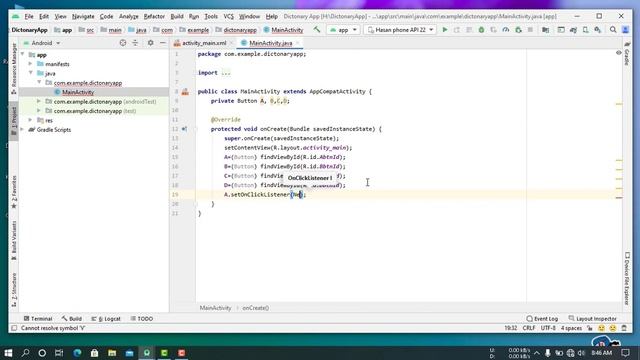This screenshot has width=640, height=360.
Task: Click the happy face feedback icon in status bar
Action: (601, 328)
